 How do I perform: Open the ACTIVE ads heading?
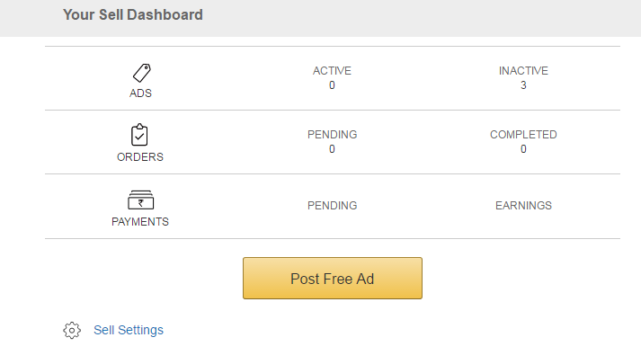coord(332,70)
